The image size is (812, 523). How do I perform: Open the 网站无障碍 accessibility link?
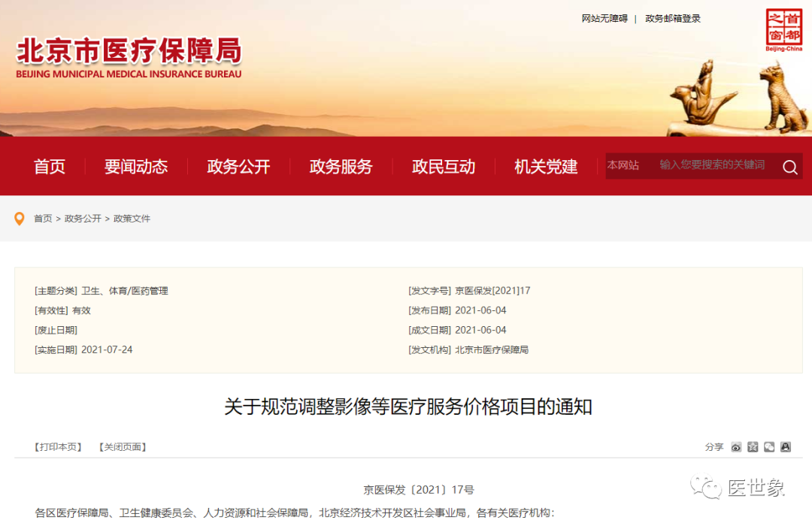tap(604, 18)
